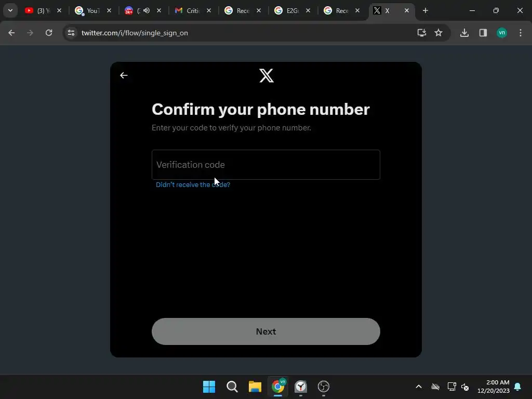
Task: Open the Chrome downloads icon
Action: click(x=464, y=33)
